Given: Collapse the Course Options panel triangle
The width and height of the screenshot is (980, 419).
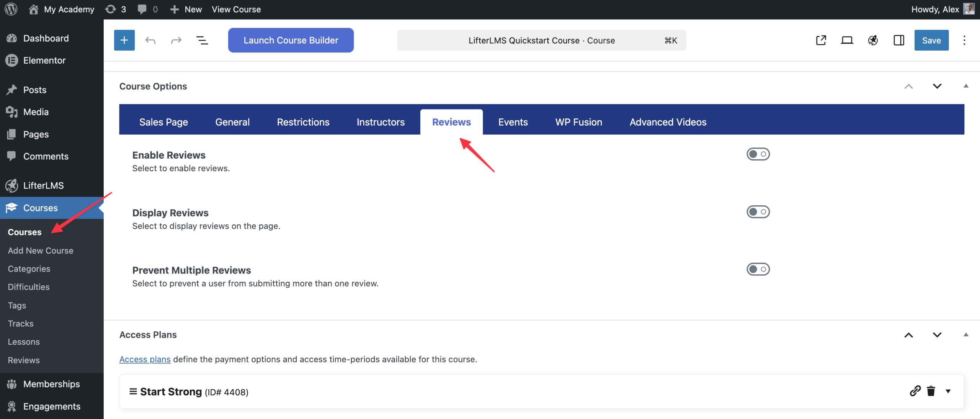Looking at the screenshot, I should coord(966,86).
